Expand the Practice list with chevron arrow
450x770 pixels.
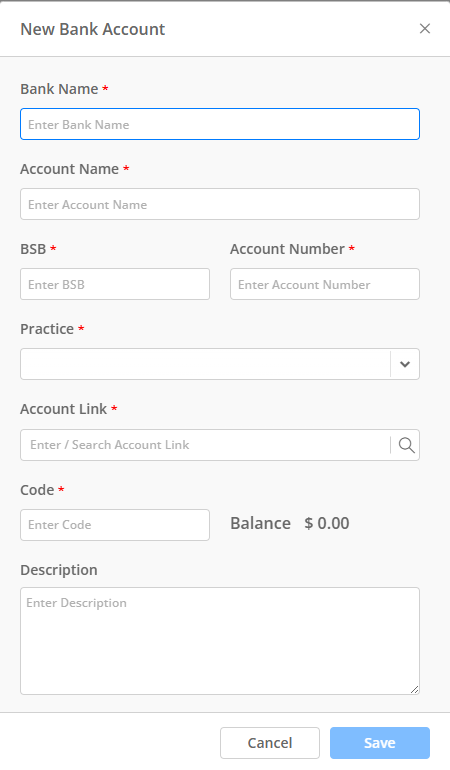[x=405, y=364]
